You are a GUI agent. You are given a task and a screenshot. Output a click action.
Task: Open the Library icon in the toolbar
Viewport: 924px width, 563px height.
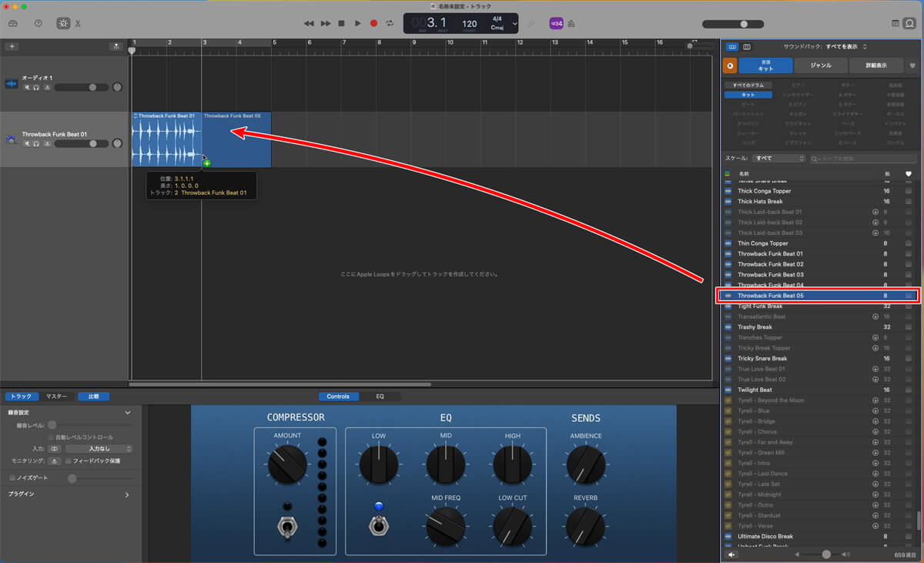(x=13, y=23)
